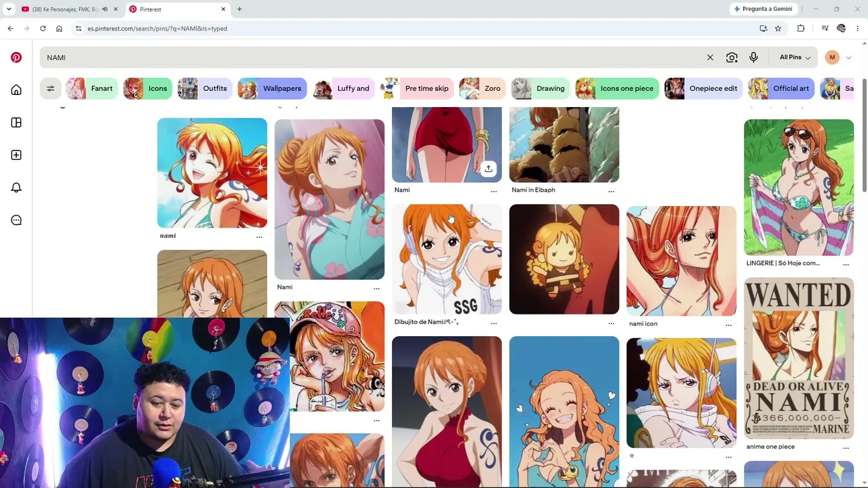Open more options for anime one piece pin
Screen dimensions: 868x488
(846, 448)
